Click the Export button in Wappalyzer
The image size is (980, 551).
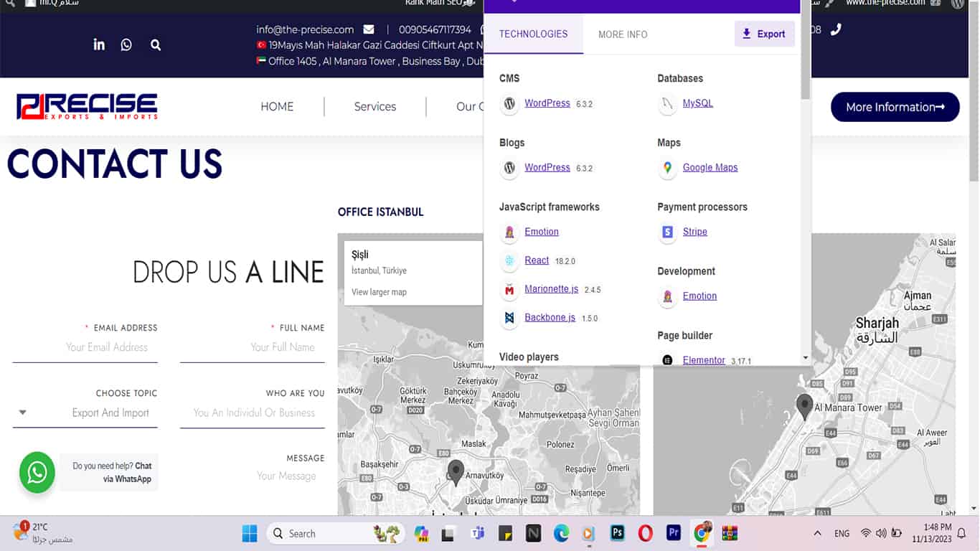[764, 34]
